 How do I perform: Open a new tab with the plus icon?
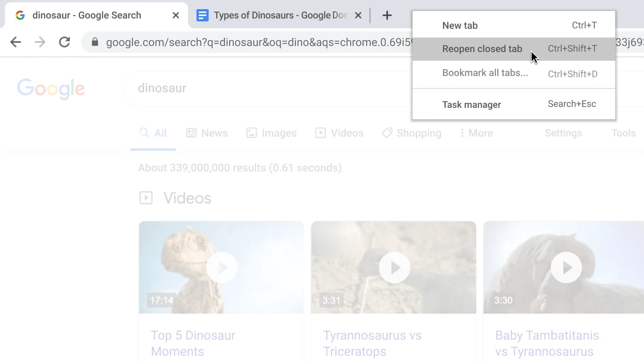coord(387,15)
